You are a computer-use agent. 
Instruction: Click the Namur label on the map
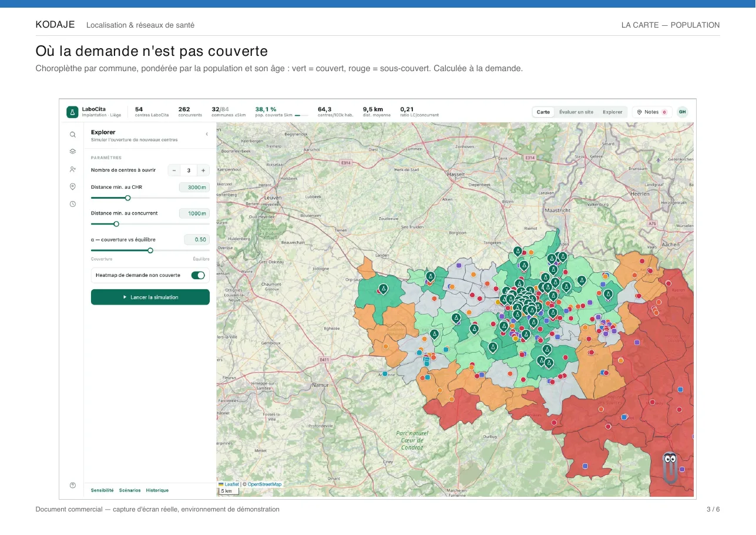pyautogui.click(x=320, y=384)
